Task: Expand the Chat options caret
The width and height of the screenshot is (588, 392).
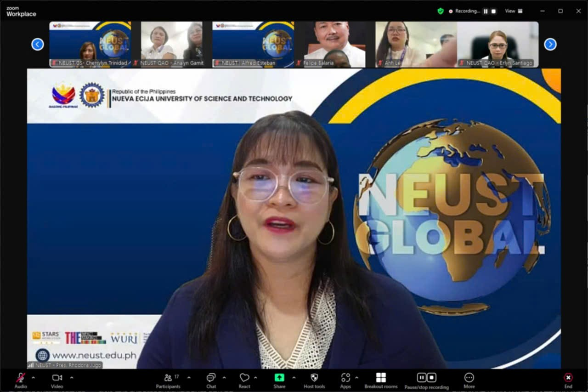Action: (224, 378)
